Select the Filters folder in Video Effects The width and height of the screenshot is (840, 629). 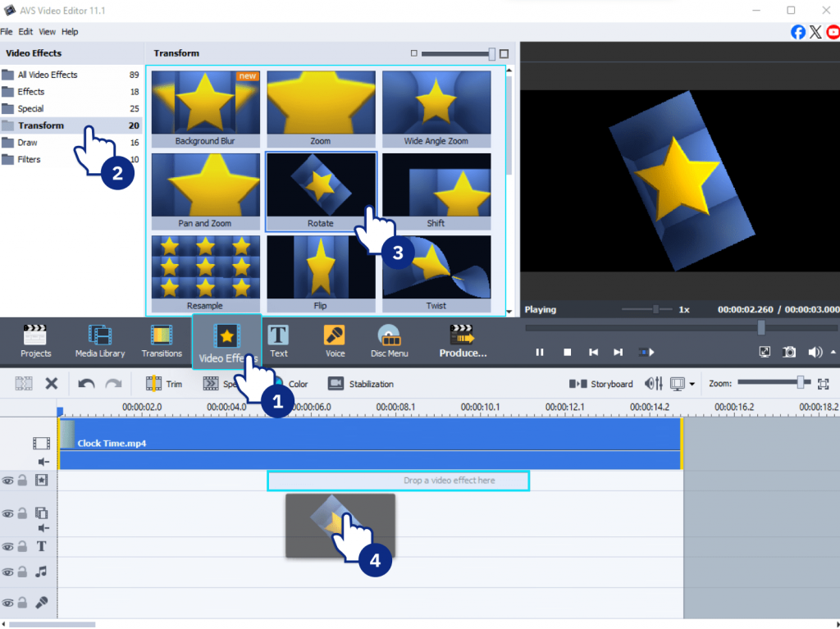[x=29, y=159]
